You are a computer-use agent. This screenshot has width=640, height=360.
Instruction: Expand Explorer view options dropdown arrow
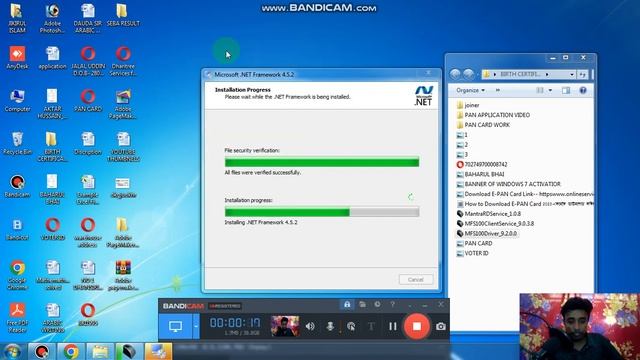tap(550, 90)
